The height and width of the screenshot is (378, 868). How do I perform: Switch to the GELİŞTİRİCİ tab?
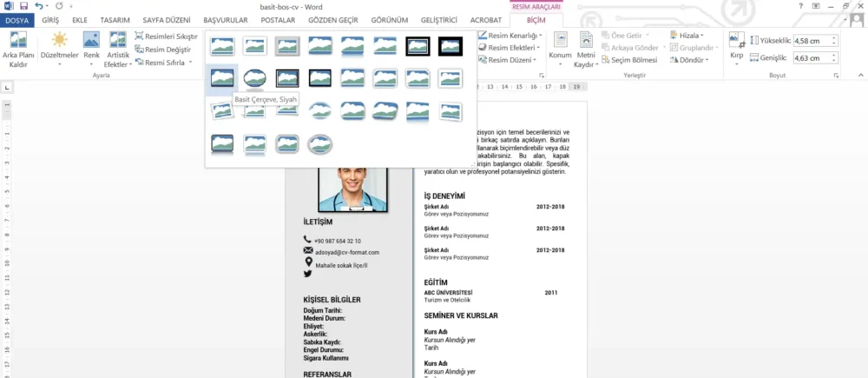tap(439, 20)
